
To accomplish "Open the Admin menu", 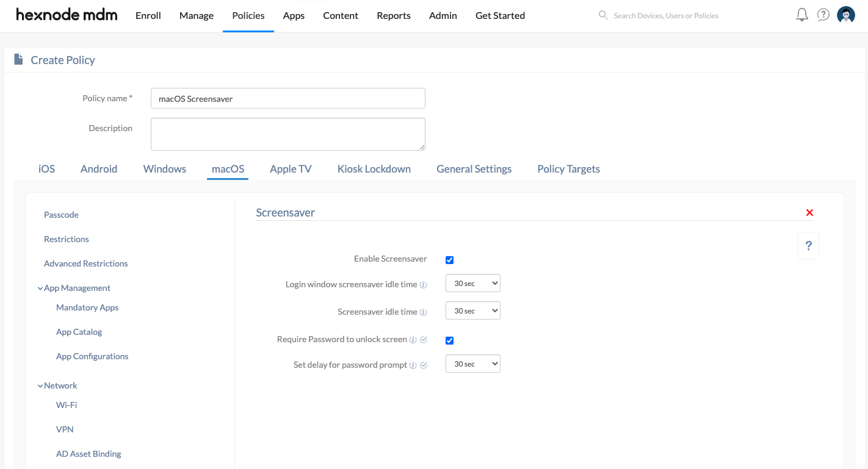I will (x=443, y=16).
